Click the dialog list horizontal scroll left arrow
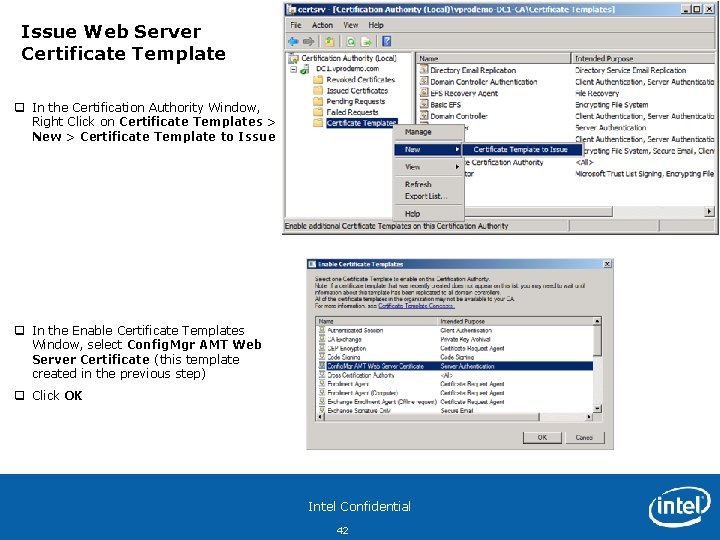 click(x=320, y=417)
